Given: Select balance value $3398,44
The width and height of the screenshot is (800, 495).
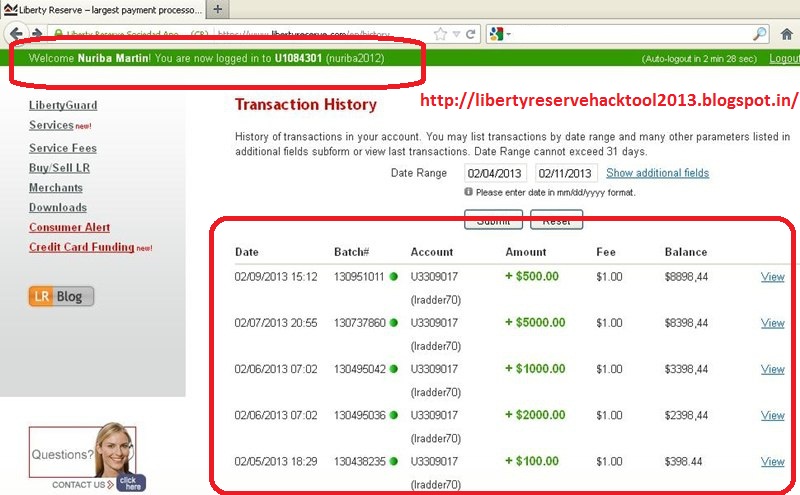Looking at the screenshot, I should (686, 369).
